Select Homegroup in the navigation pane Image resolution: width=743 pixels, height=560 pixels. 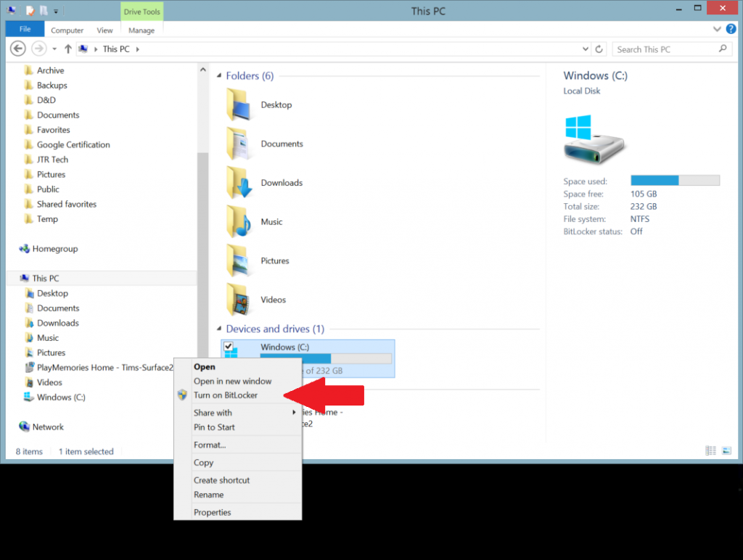click(54, 249)
